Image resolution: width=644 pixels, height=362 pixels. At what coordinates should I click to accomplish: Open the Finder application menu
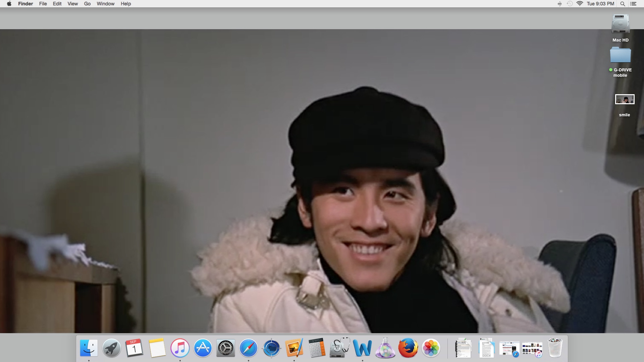[x=25, y=4]
